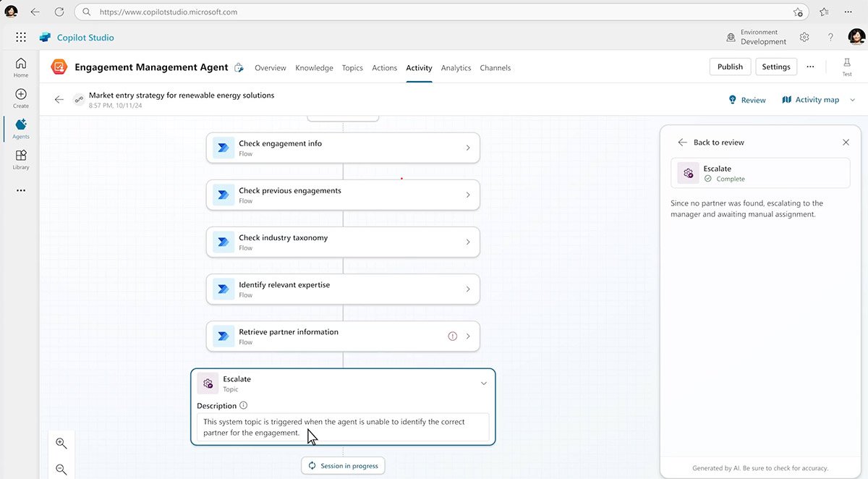Expand the Identify relevant expertise flow

(x=468, y=289)
